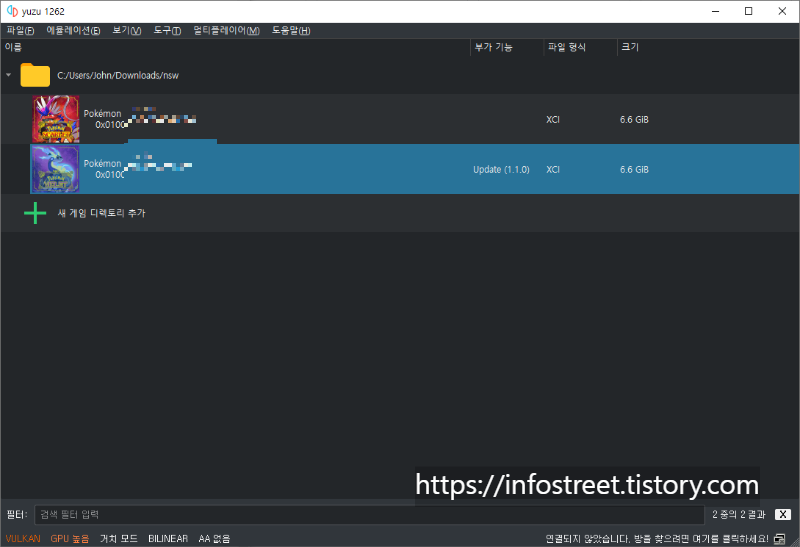Click the multiplayer network status icon
Image resolution: width=800 pixels, height=547 pixels.
click(780, 539)
